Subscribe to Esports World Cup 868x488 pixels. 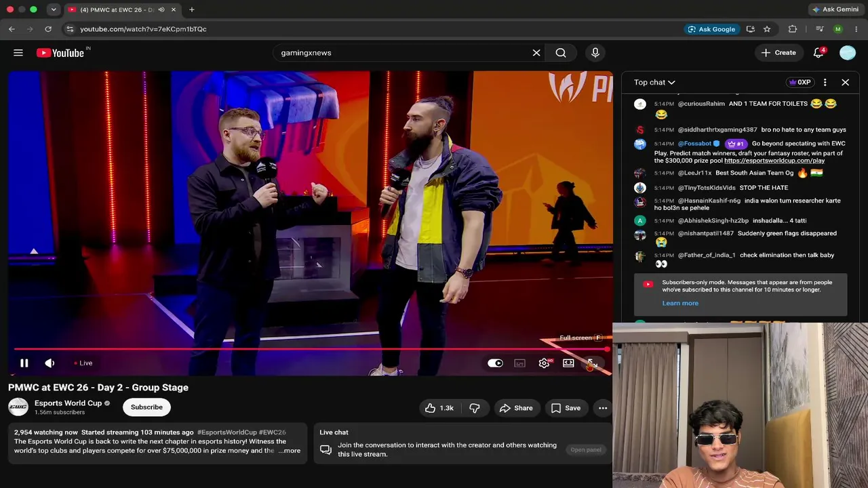146,407
